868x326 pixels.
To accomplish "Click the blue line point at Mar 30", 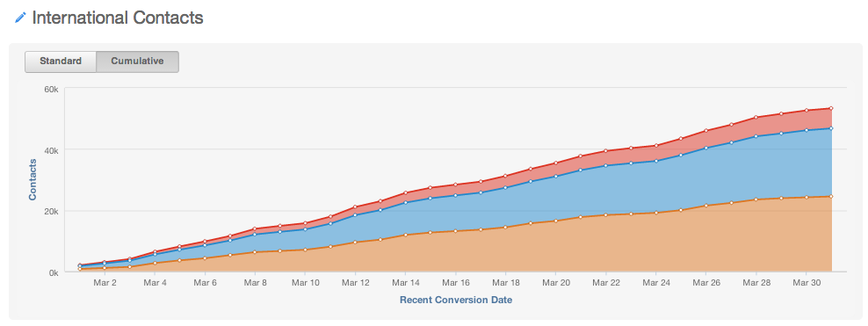I will point(806,130).
